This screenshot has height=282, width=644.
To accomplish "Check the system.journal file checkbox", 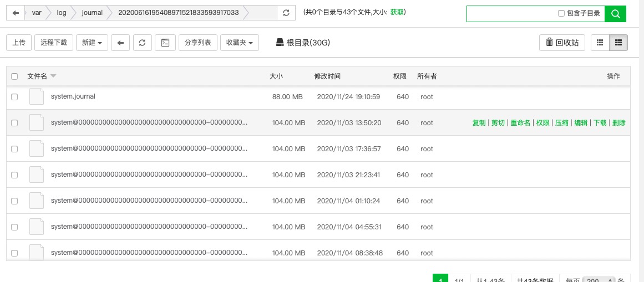I will [14, 97].
